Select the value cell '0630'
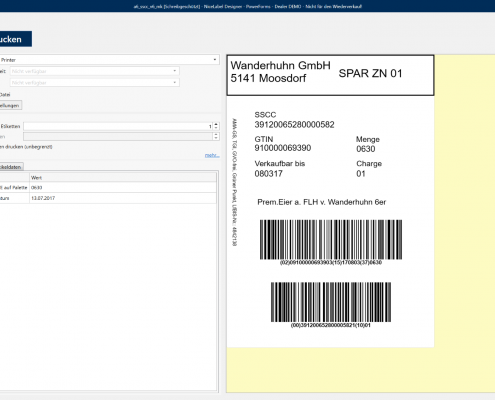The width and height of the screenshot is (495, 400). coord(123,187)
